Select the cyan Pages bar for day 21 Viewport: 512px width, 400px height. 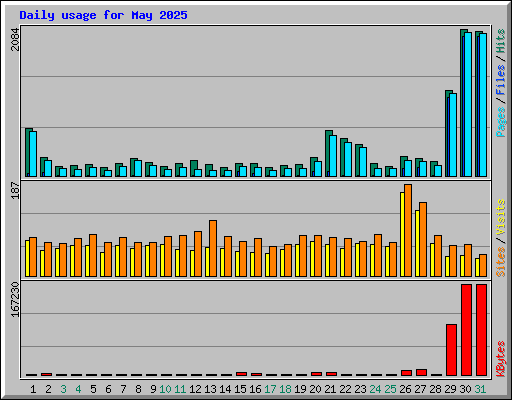point(333,156)
